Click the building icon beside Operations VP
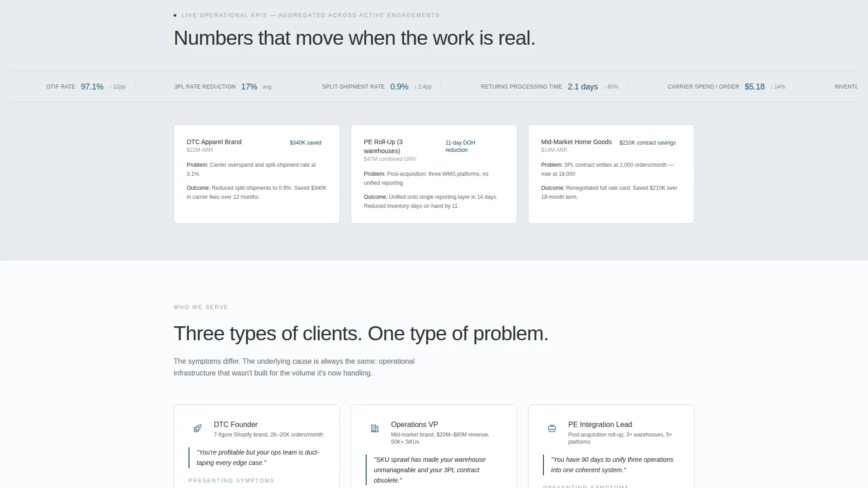Viewport: 868px width, 488px height. 375,428
